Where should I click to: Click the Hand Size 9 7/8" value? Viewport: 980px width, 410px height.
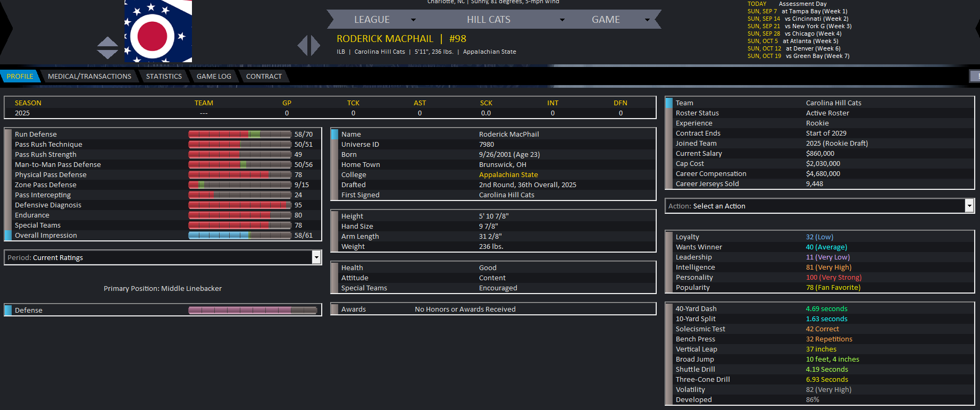point(489,226)
